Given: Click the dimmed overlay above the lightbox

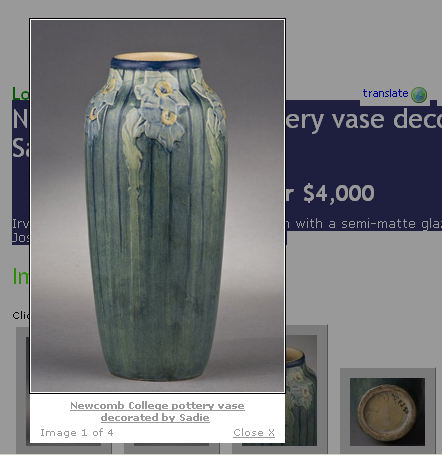Looking at the screenshot, I should (x=157, y=9).
